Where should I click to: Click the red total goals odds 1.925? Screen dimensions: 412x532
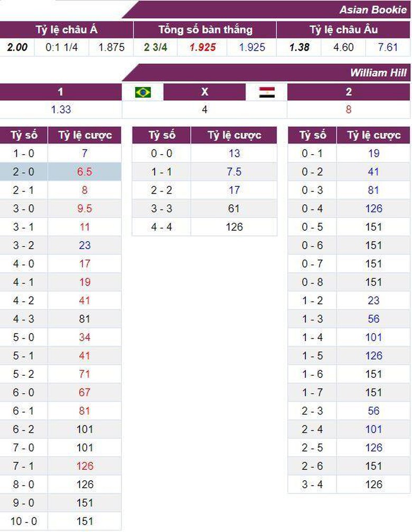203,47
